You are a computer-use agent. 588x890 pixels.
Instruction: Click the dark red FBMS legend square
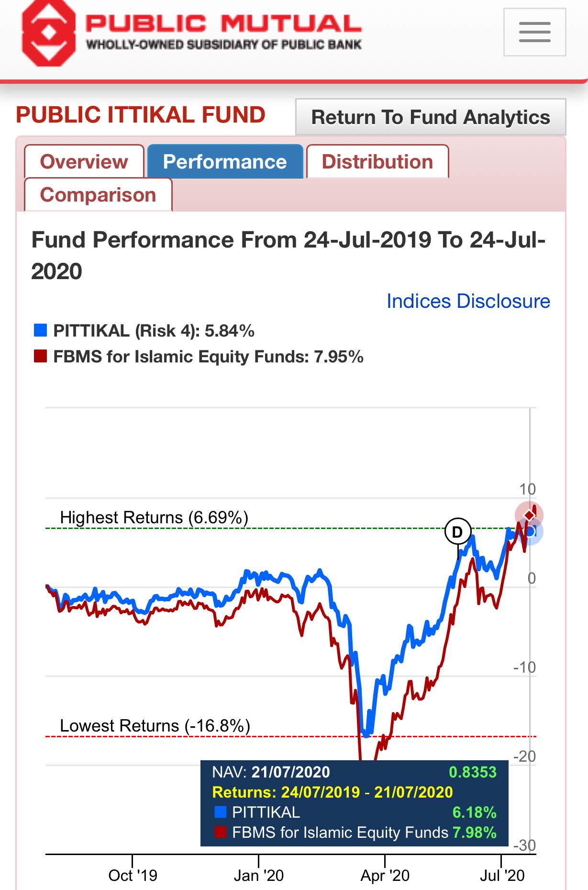(x=40, y=356)
